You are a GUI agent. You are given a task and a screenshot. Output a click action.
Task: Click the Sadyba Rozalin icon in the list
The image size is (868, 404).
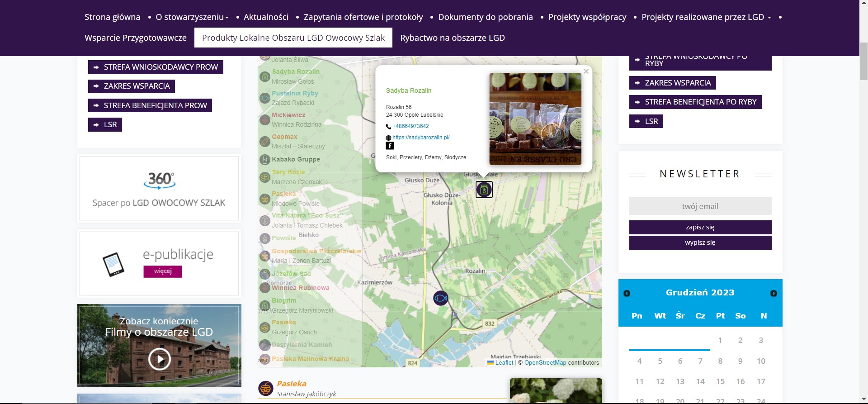pos(265,76)
